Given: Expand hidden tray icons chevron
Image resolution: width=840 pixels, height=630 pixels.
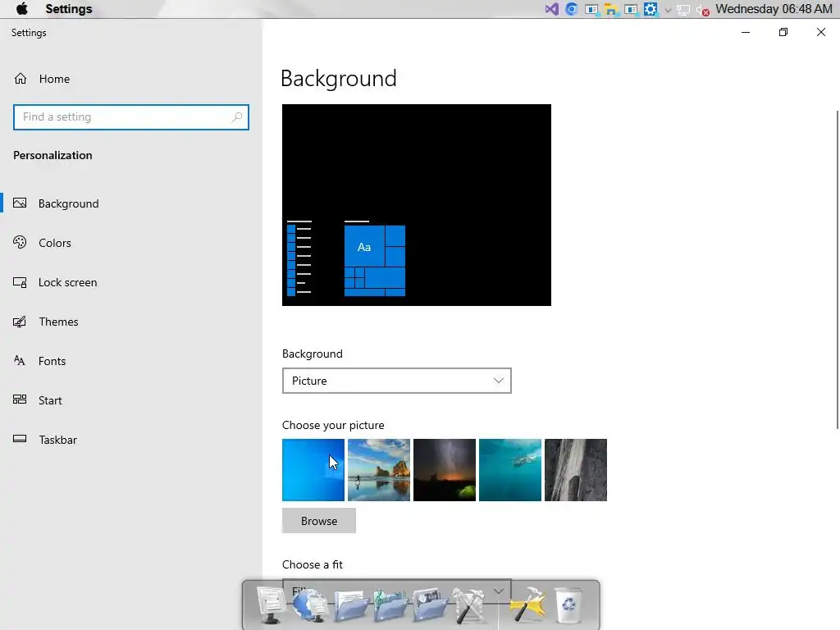Looking at the screenshot, I should (668, 10).
